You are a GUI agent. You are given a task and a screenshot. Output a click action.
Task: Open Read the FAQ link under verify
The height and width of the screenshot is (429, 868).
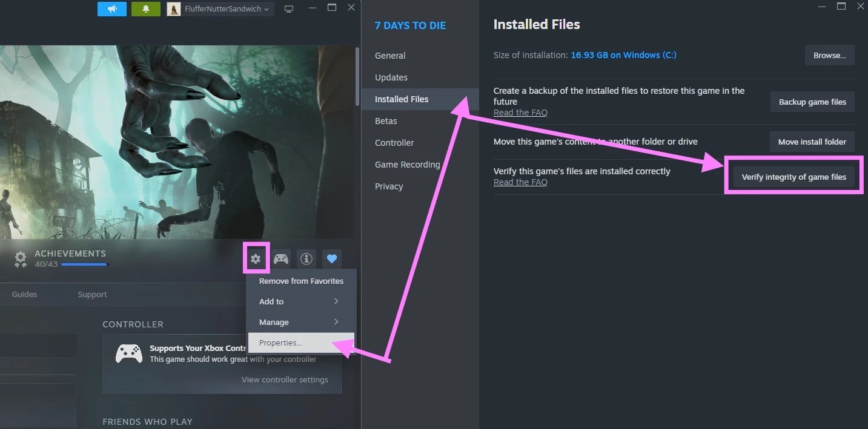[x=520, y=182]
